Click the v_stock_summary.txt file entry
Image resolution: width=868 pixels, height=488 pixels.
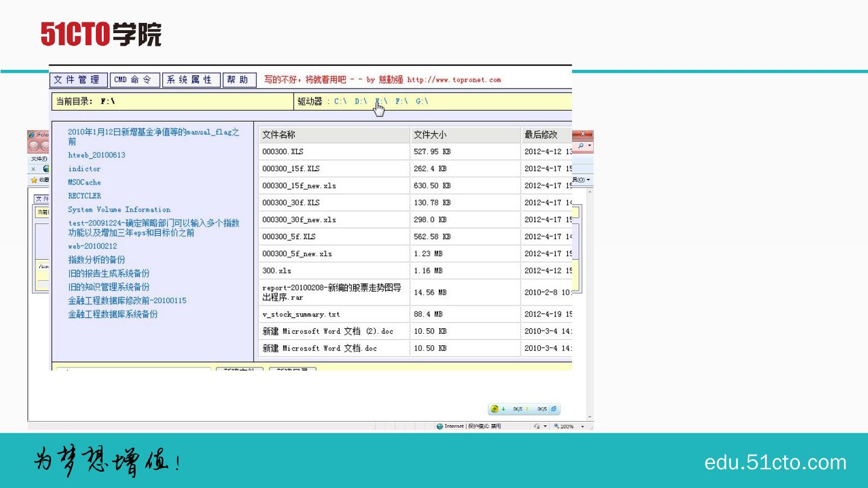point(301,314)
